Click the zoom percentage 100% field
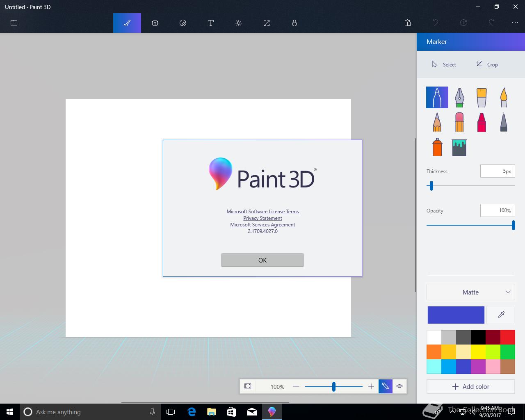Image resolution: width=525 pixels, height=420 pixels. [277, 387]
